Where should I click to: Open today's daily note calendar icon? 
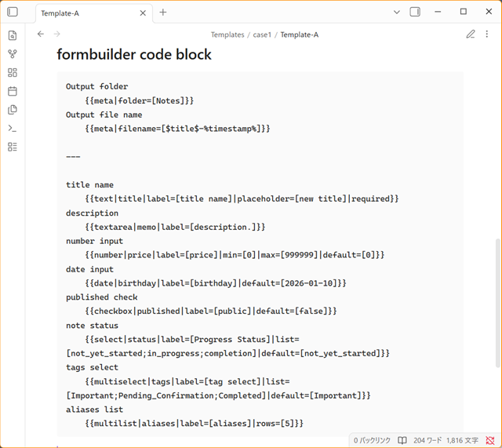(13, 91)
